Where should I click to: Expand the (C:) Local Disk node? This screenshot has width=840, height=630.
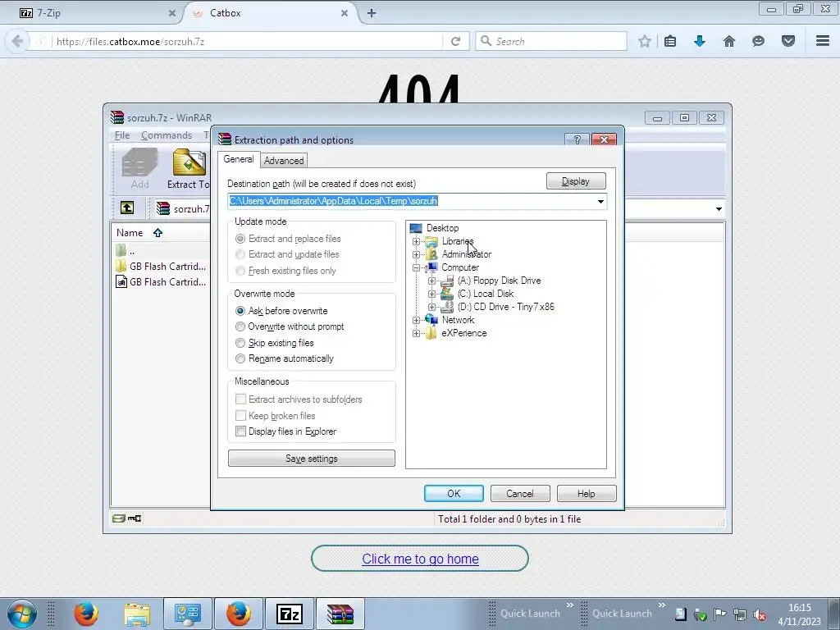[x=431, y=294]
